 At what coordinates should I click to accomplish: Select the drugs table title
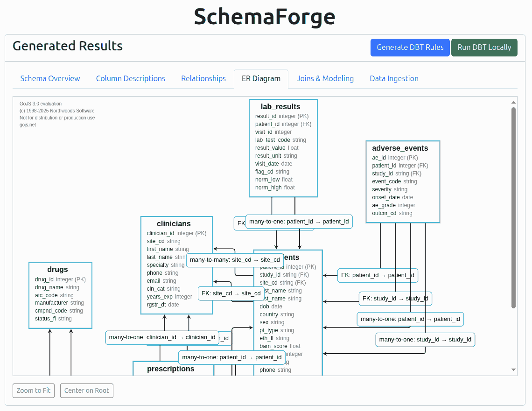click(x=57, y=269)
